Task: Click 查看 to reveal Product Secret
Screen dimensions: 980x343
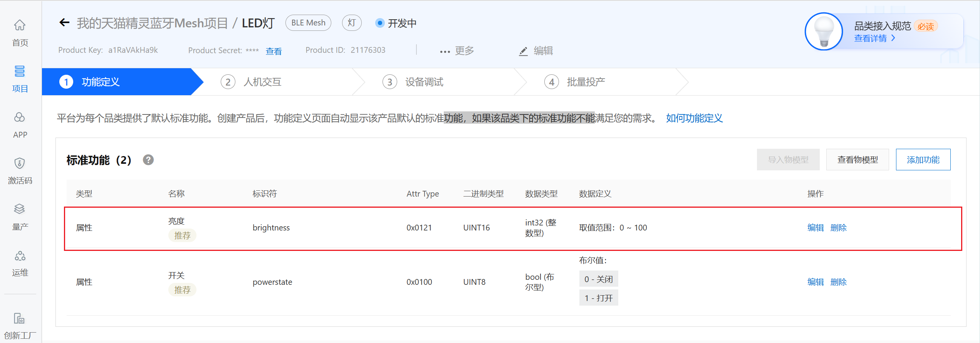Action: (274, 51)
